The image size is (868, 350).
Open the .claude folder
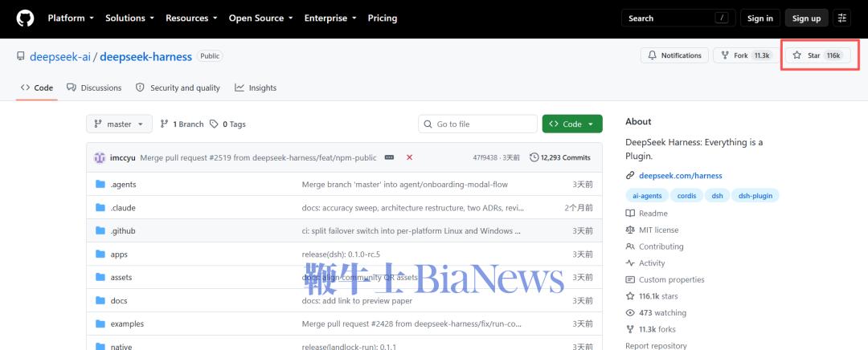tap(123, 208)
